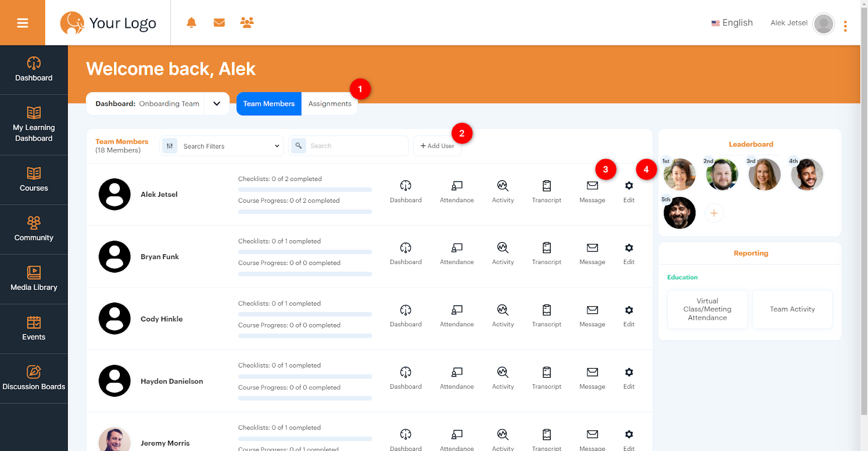Screen dimensions: 868x451
Task: Open Alek Jetsel's Dashboard icon
Action: 405,191
